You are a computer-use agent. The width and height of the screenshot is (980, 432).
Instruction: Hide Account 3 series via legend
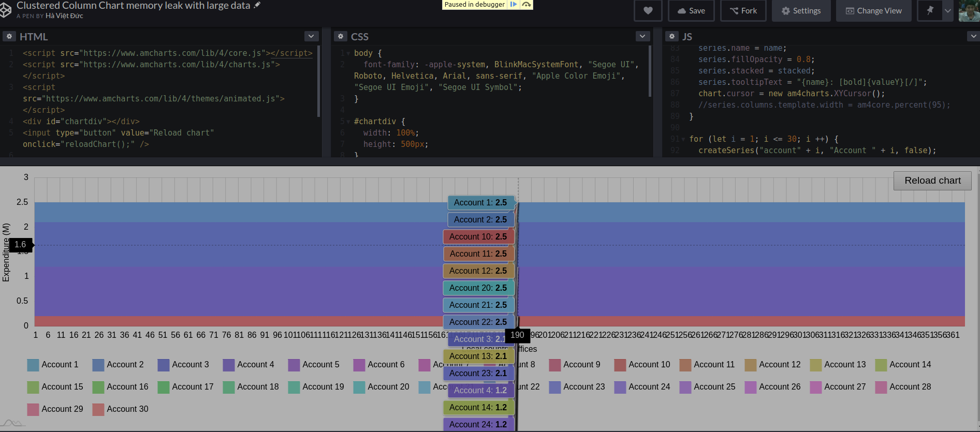(183, 365)
